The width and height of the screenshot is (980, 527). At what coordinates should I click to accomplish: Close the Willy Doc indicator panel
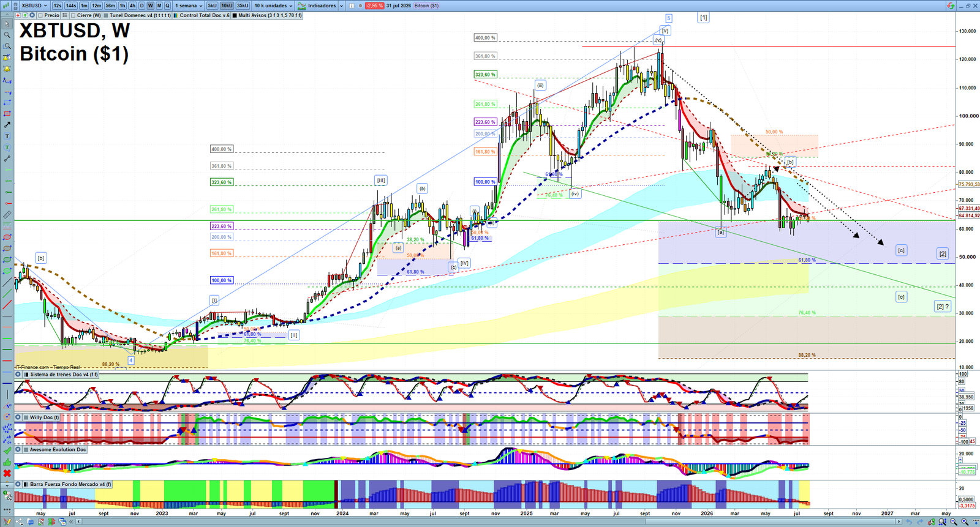(x=18, y=417)
